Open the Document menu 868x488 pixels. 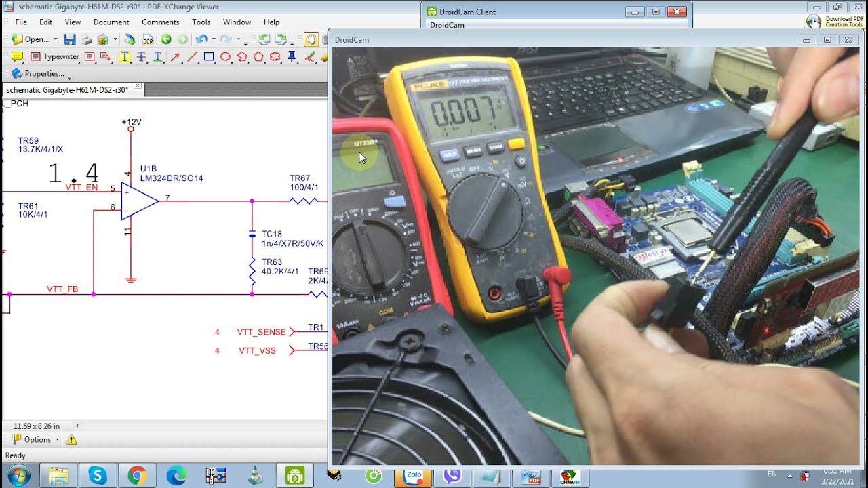[x=111, y=22]
